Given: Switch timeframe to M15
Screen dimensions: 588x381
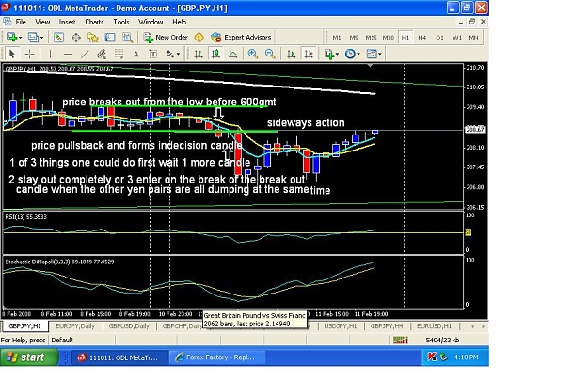Looking at the screenshot, I should 371,37.
